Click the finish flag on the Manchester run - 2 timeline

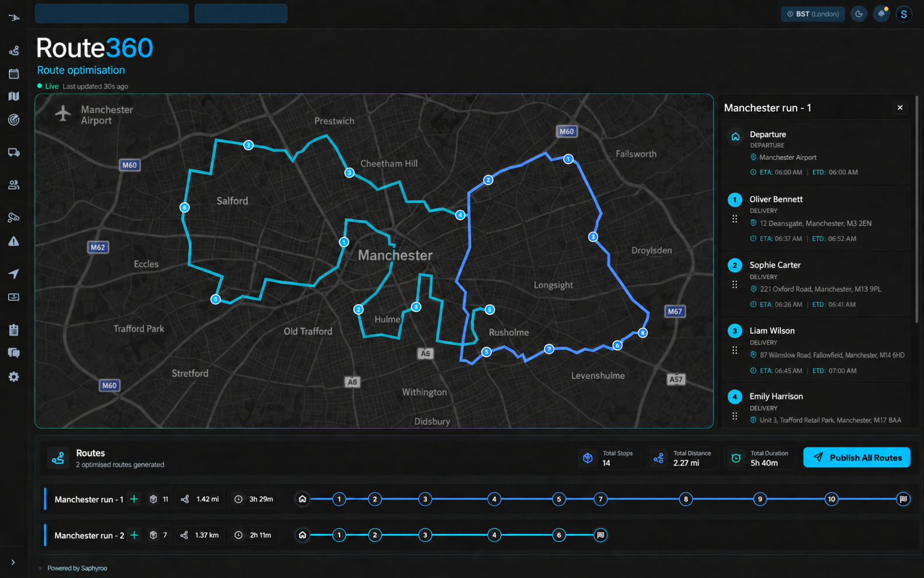pos(601,535)
